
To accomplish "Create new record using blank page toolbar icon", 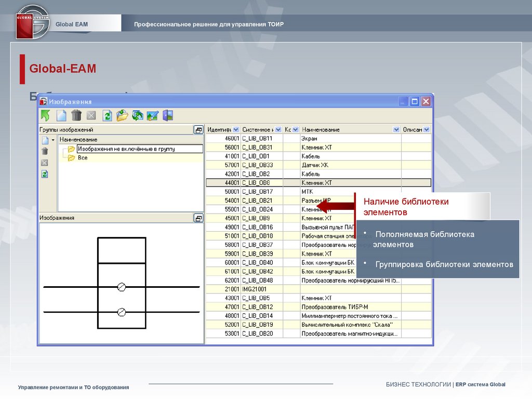I will 61,115.
